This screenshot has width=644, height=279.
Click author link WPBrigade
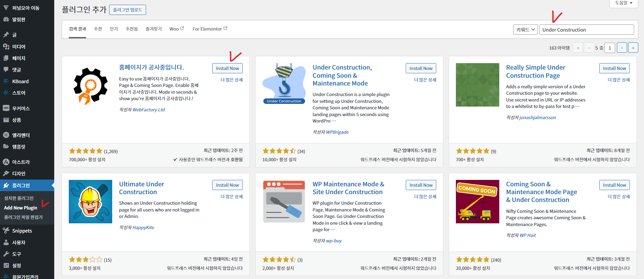tap(337, 132)
